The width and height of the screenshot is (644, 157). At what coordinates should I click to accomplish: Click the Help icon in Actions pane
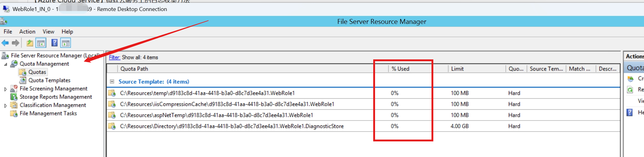[630, 112]
